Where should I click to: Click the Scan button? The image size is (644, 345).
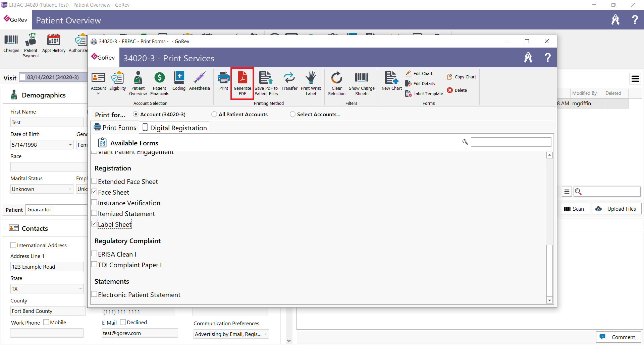coord(575,209)
